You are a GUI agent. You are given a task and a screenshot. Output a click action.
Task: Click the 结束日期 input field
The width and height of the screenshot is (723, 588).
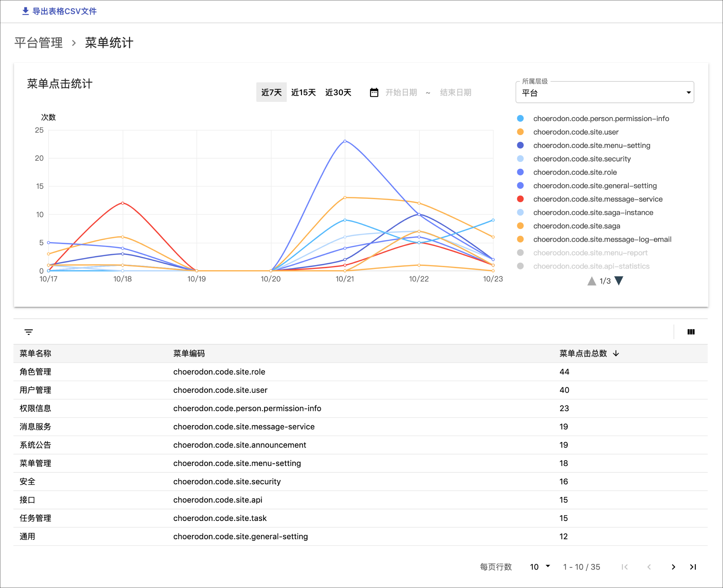pyautogui.click(x=455, y=92)
